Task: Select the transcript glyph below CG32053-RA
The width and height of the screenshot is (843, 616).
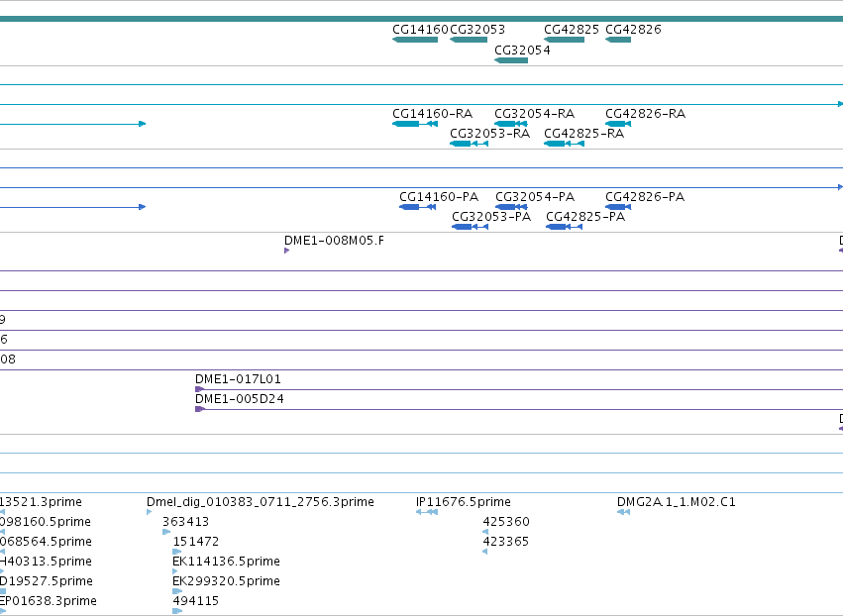Action: point(469,144)
